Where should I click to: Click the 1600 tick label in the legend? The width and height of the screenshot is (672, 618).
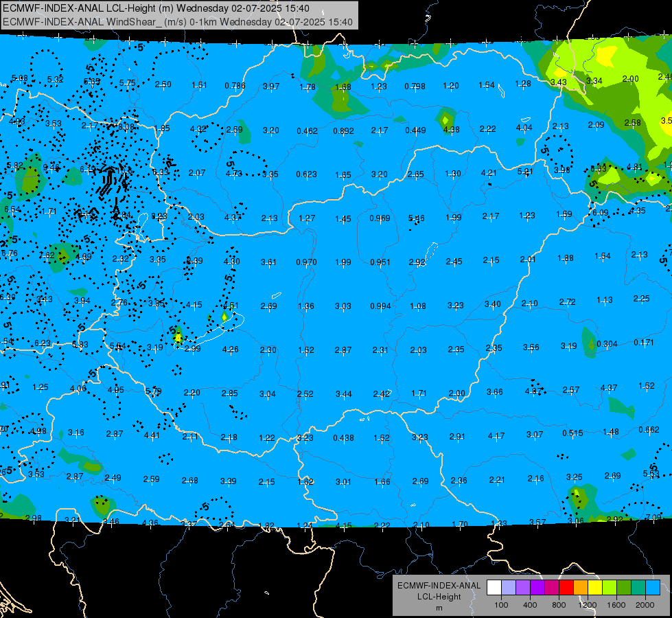616,605
